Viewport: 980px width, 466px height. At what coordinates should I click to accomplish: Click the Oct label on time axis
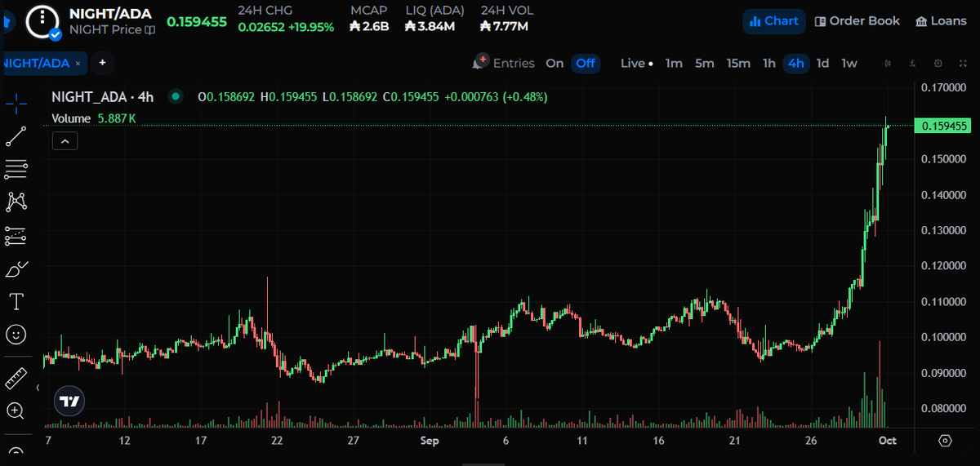click(887, 441)
